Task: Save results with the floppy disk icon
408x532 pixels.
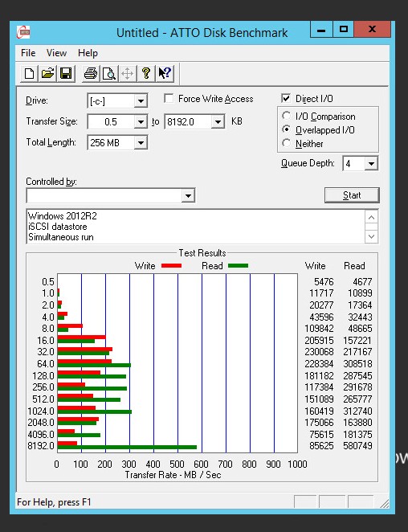Action: tap(66, 73)
